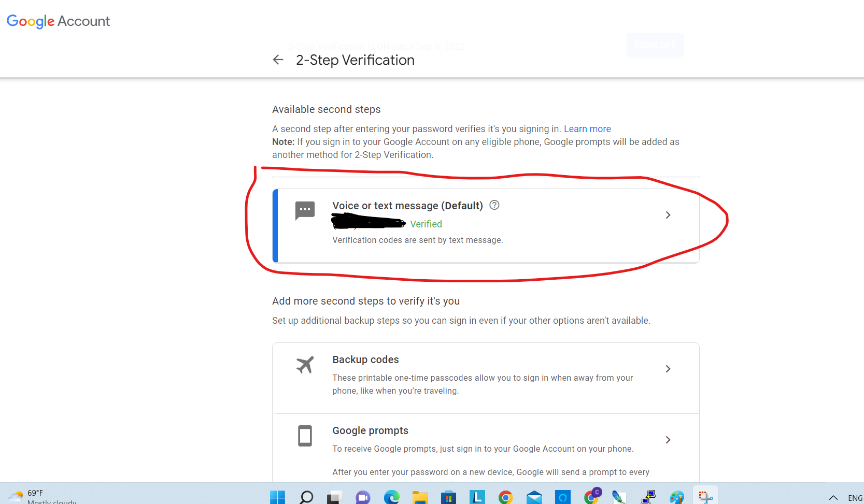Viewport: 864px width, 504px height.
Task: Open Task View on the taskbar
Action: pos(334,497)
